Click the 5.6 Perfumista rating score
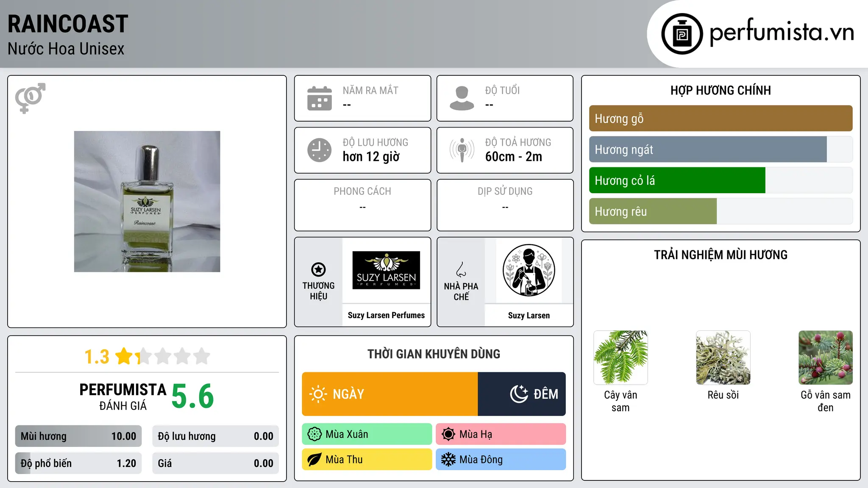 193,396
